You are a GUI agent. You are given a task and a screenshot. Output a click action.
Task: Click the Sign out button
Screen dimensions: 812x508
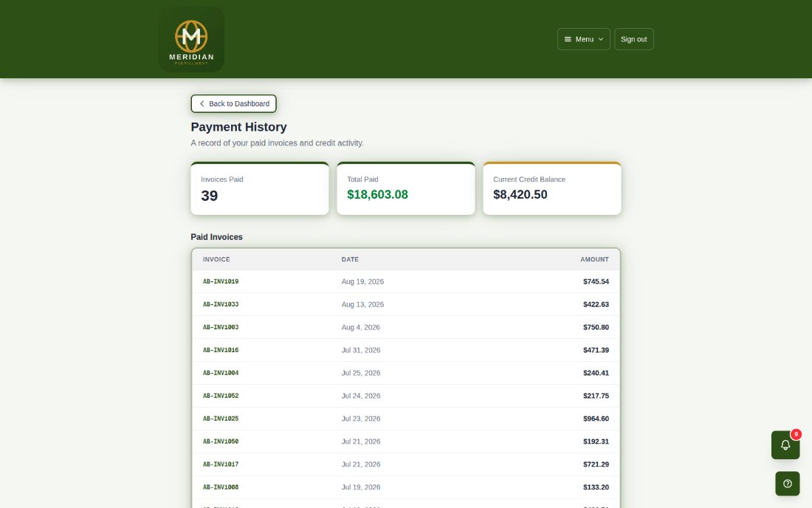coord(634,39)
